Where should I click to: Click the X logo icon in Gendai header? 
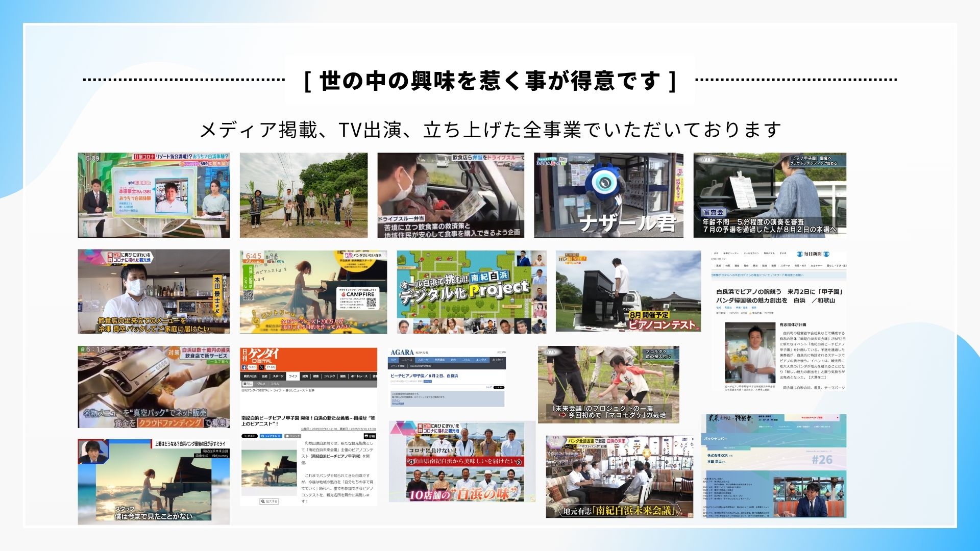tap(261, 367)
